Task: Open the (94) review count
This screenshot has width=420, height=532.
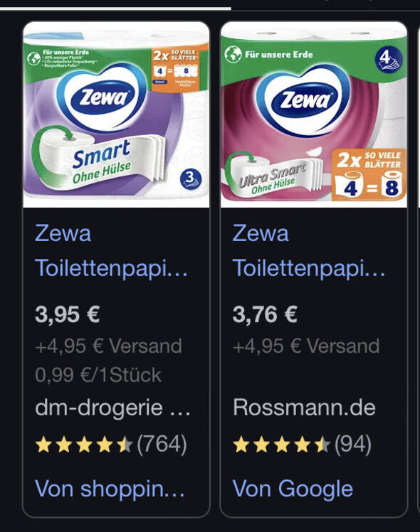Action: [x=353, y=444]
